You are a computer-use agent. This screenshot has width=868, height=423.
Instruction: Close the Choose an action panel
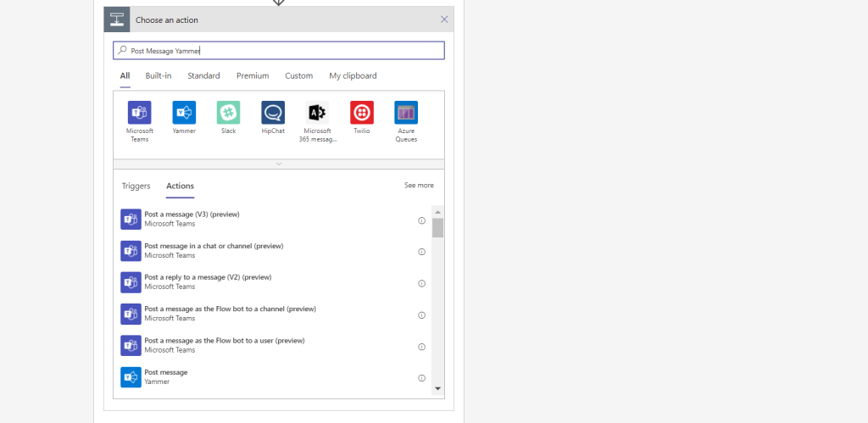444,19
